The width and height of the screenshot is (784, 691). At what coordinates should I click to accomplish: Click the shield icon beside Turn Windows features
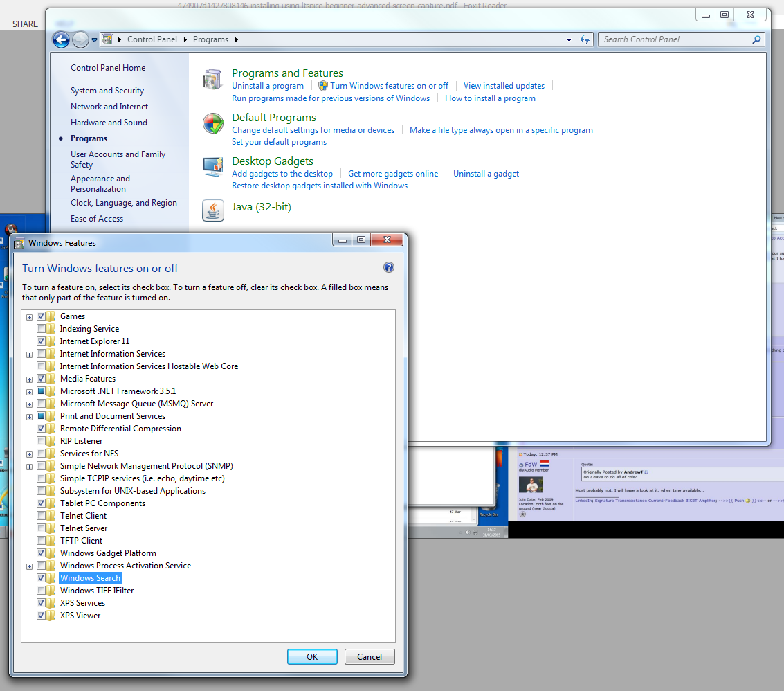323,86
